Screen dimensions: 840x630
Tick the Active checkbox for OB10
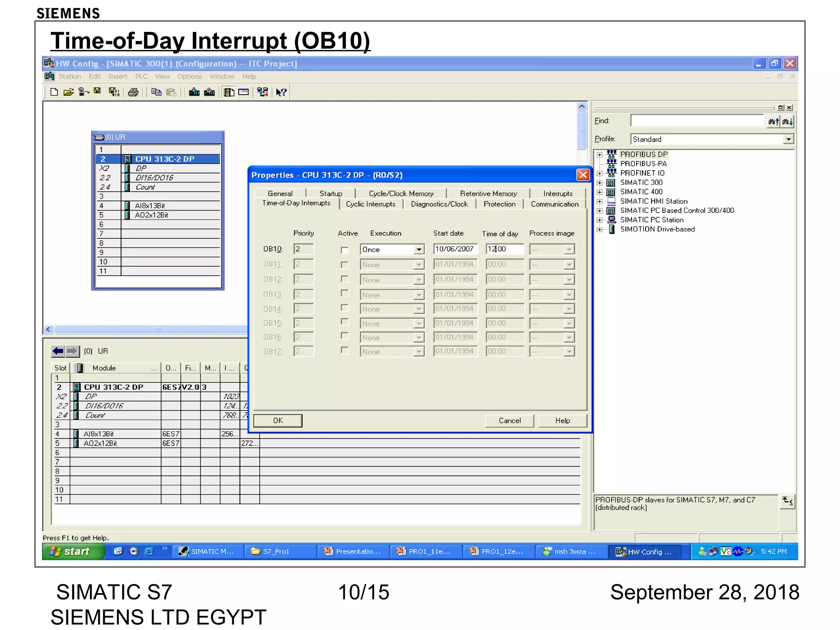click(345, 250)
